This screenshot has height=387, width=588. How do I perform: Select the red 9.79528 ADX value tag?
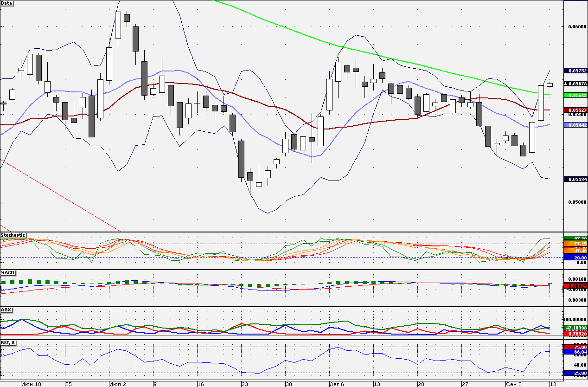(x=575, y=334)
